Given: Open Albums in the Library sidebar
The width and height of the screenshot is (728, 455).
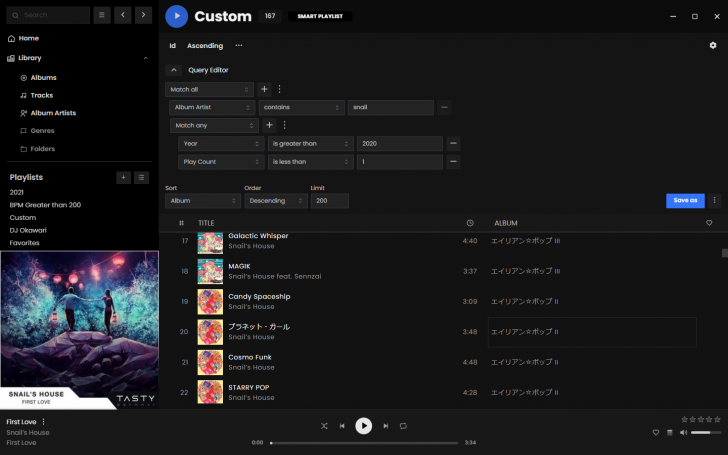Looking at the screenshot, I should pos(43,77).
